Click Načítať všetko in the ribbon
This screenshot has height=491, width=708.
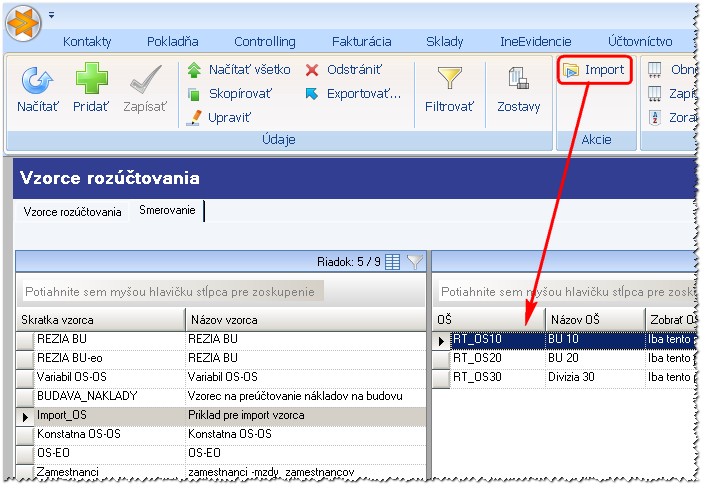click(x=239, y=70)
